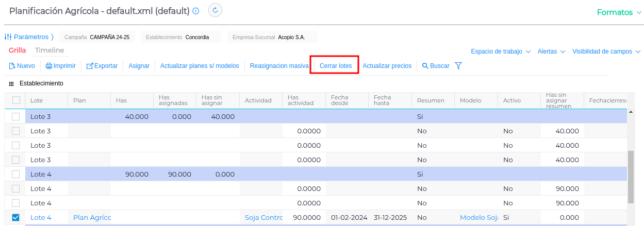Click the Nuevo document icon
This screenshot has width=644, height=226.
12,66
